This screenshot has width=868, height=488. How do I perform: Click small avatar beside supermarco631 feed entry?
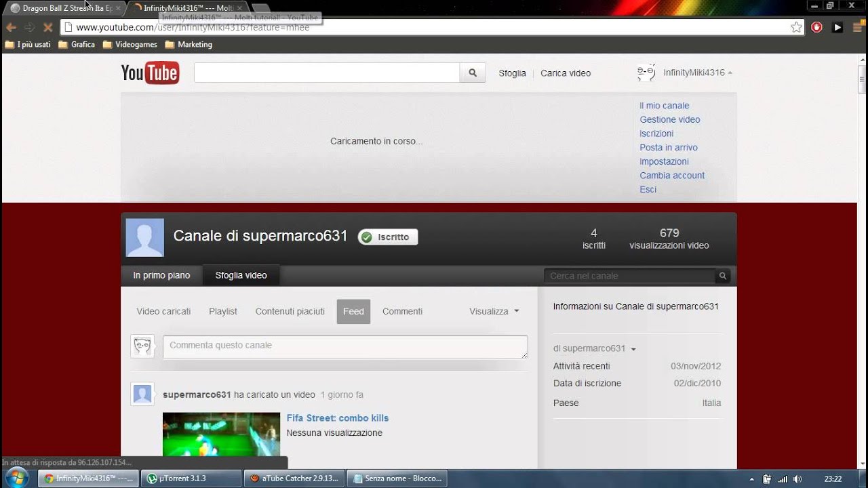pos(142,394)
